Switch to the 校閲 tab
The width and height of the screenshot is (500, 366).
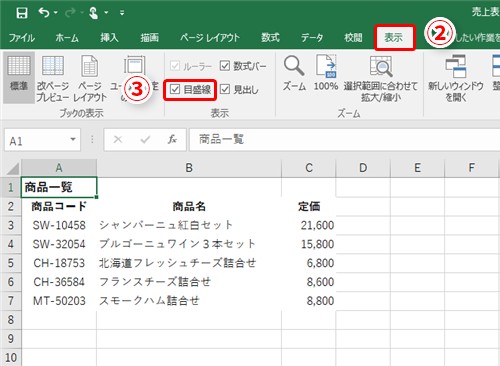click(x=353, y=38)
